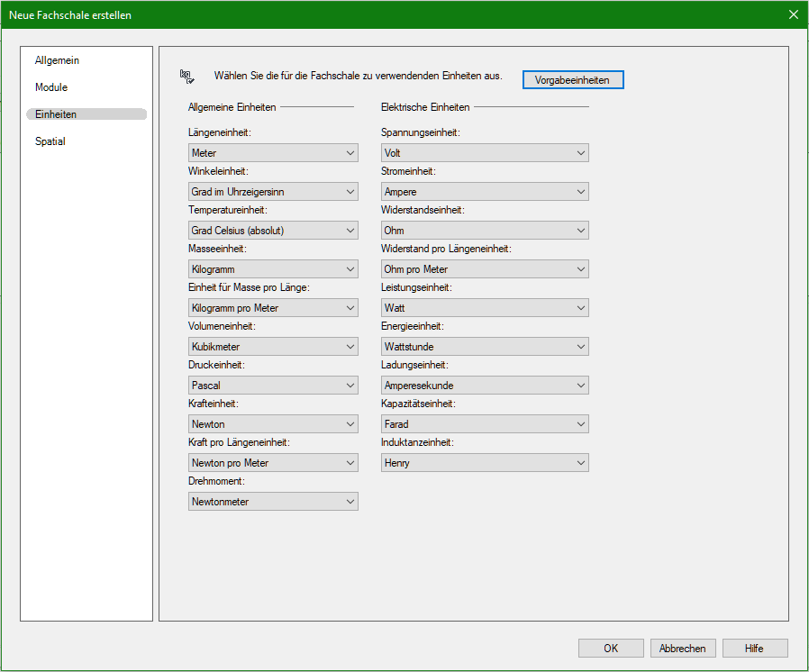
Task: Select the Einheiten page
Action: (x=86, y=114)
